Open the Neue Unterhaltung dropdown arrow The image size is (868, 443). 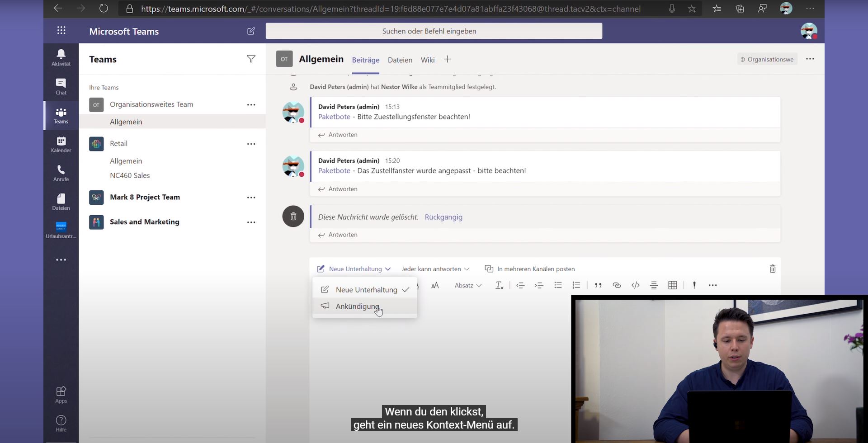coord(388,269)
